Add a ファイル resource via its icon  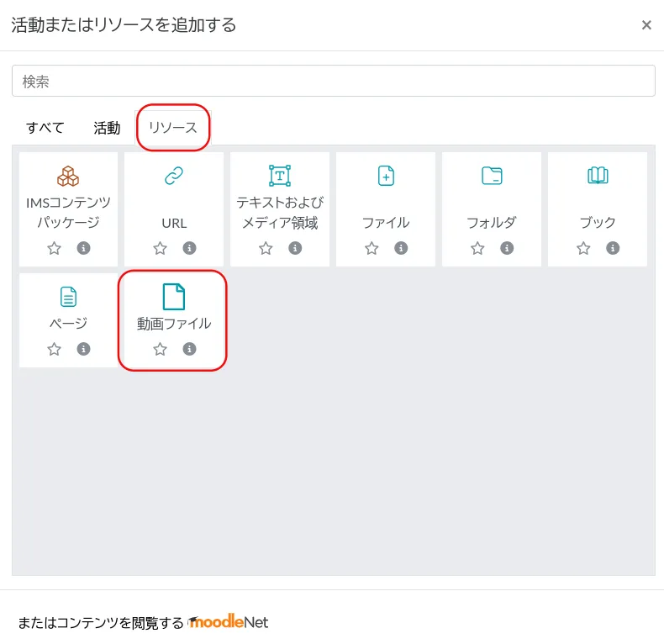386,176
